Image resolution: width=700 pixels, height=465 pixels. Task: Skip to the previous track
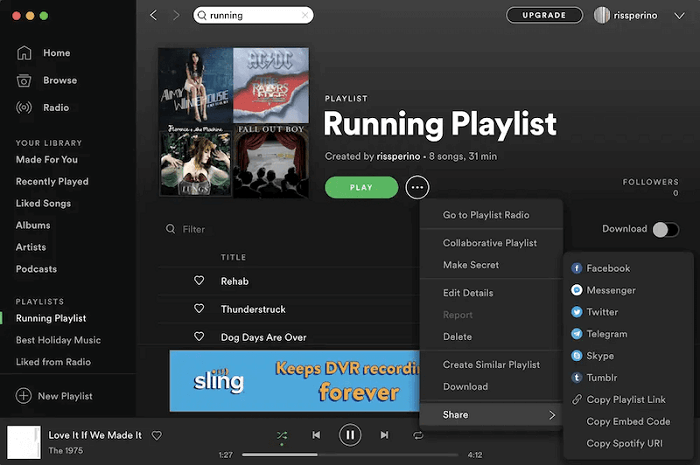click(316, 435)
